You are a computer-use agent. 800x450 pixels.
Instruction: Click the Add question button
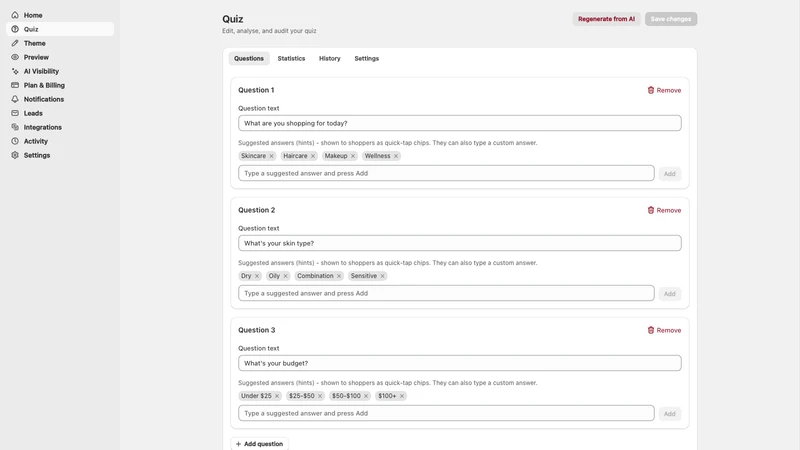pyautogui.click(x=260, y=444)
